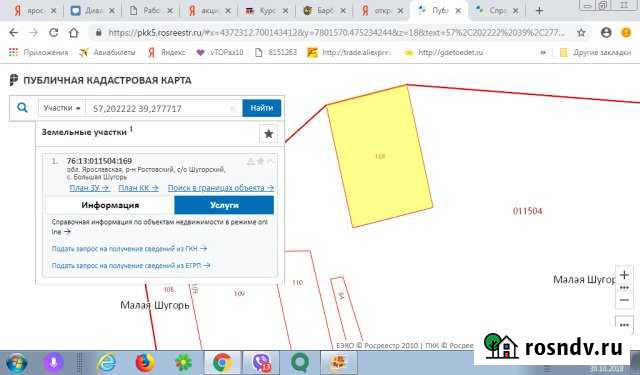The height and width of the screenshot is (375, 640).
Task: Click the map search magnifier icon
Action: 22,108
